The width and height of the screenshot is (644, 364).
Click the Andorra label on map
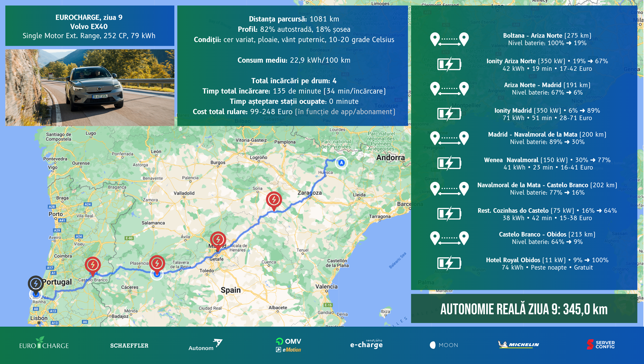(390, 157)
